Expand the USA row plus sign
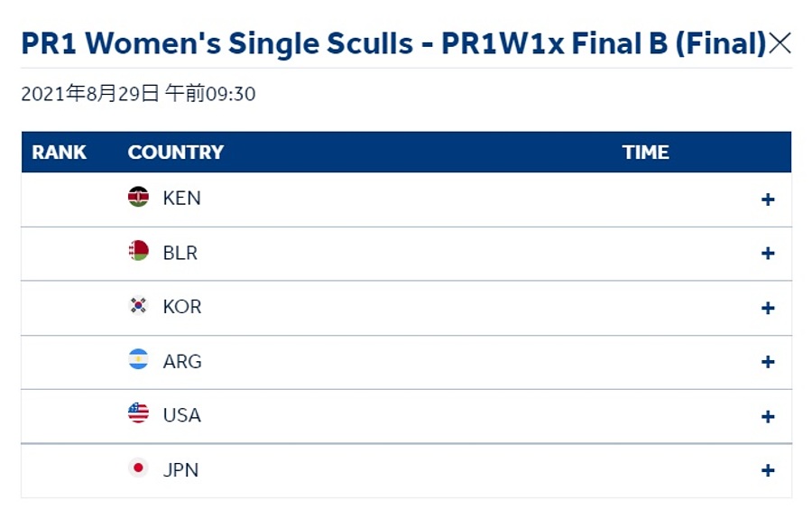 (768, 416)
